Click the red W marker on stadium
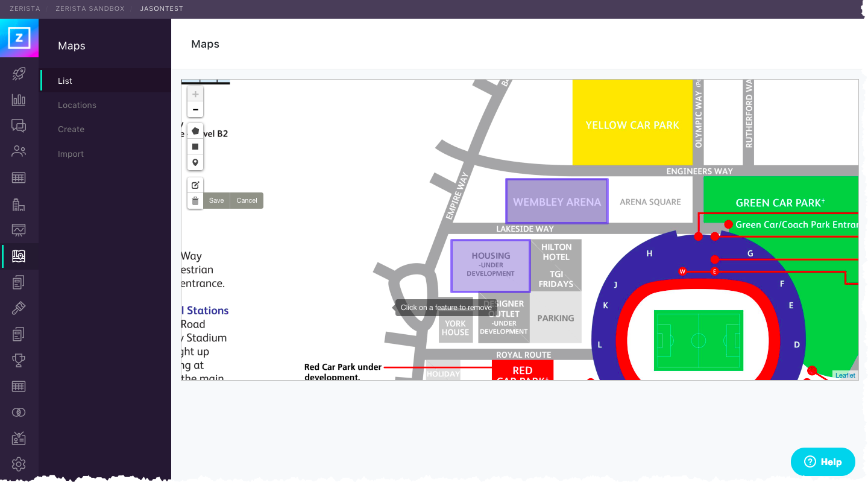Screen dimensions: 868x482 (682, 271)
